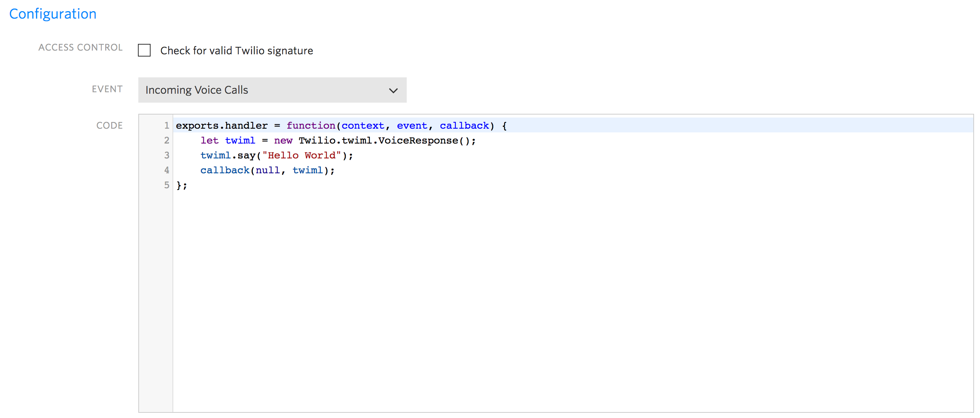
Task: Click the line number 1 gutter
Action: [x=165, y=125]
